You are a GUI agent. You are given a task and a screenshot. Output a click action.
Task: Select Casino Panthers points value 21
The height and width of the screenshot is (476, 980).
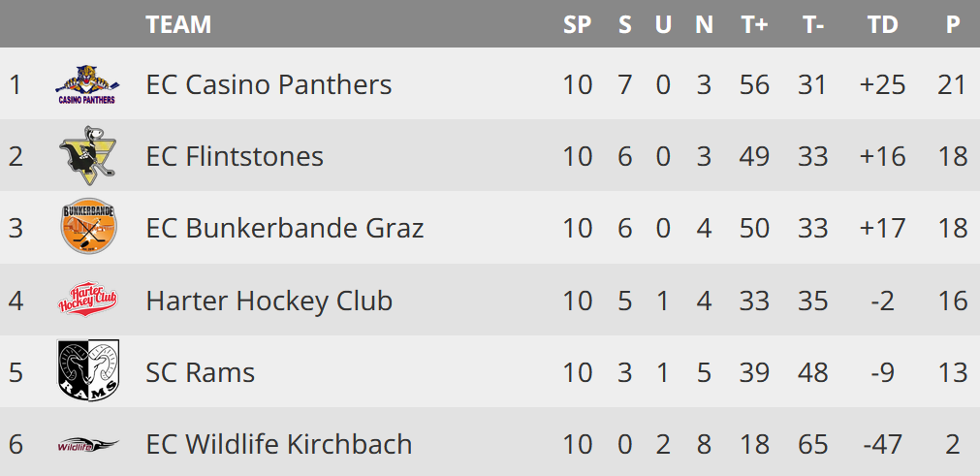pyautogui.click(x=953, y=84)
